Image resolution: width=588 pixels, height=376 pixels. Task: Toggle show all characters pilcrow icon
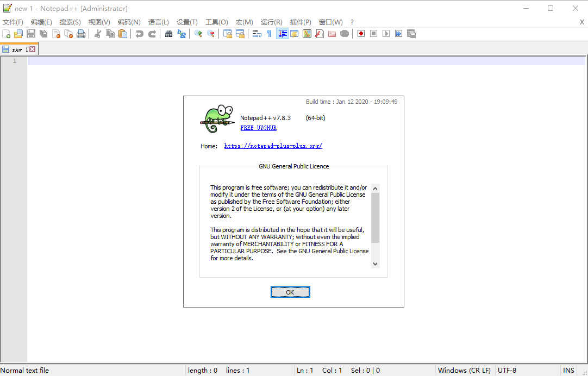[269, 34]
